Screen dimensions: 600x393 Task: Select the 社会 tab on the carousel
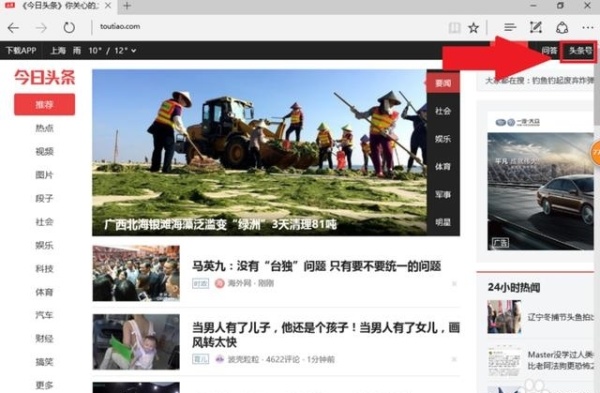(x=443, y=111)
